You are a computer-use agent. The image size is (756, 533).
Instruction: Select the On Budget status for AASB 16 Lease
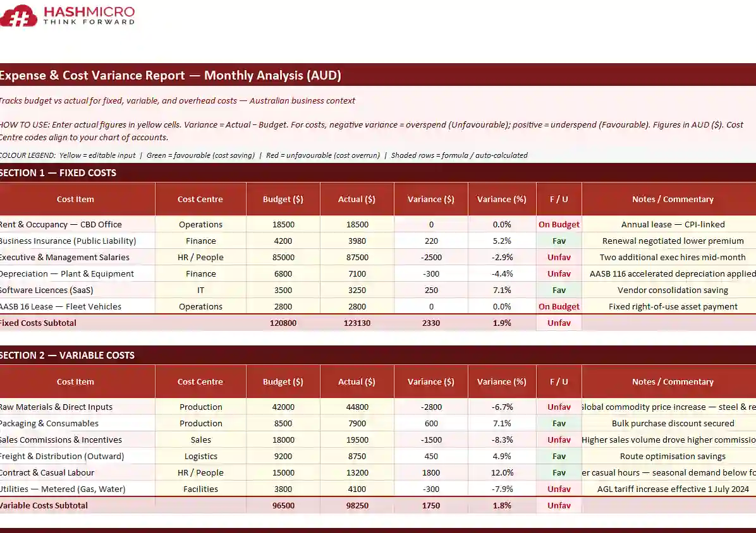click(559, 306)
